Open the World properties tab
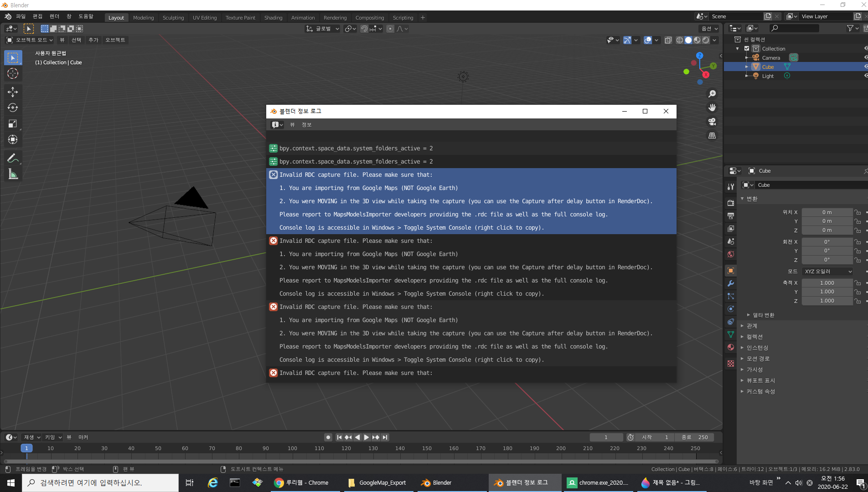 click(x=731, y=254)
